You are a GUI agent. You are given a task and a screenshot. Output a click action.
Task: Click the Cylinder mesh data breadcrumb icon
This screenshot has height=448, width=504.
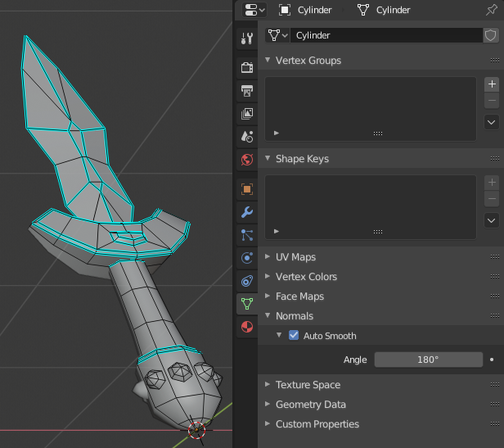[363, 10]
